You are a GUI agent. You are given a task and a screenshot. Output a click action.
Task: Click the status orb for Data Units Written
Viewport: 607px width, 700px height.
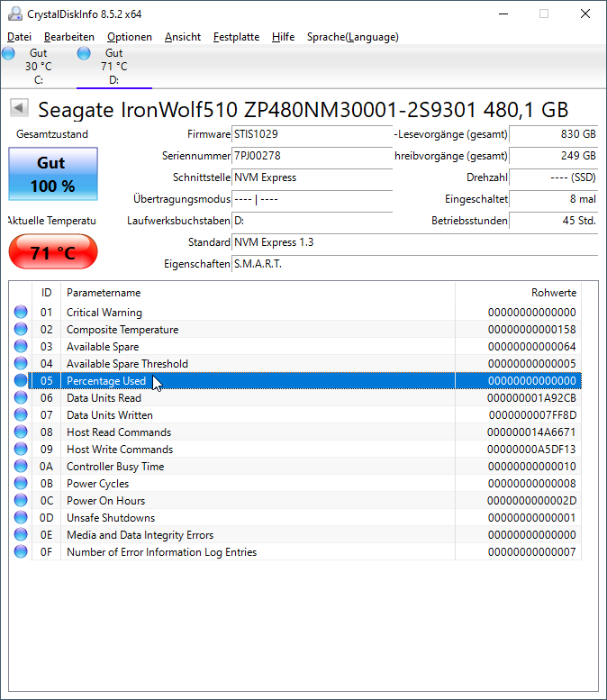[x=21, y=414]
